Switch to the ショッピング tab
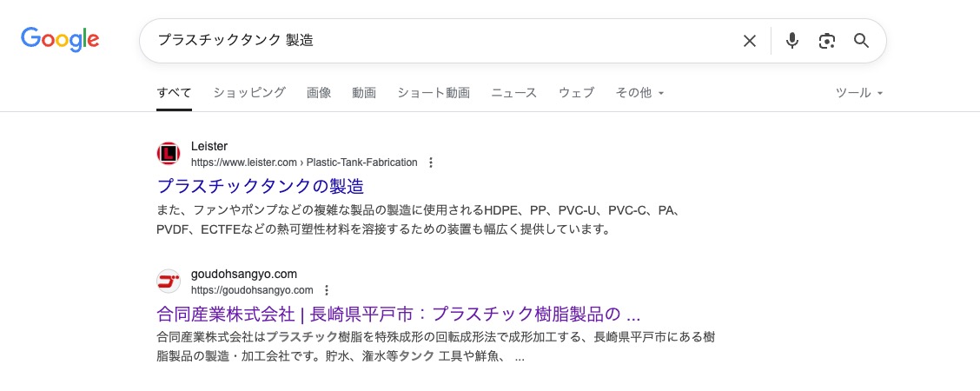This screenshot has height=391, width=980. click(x=248, y=93)
